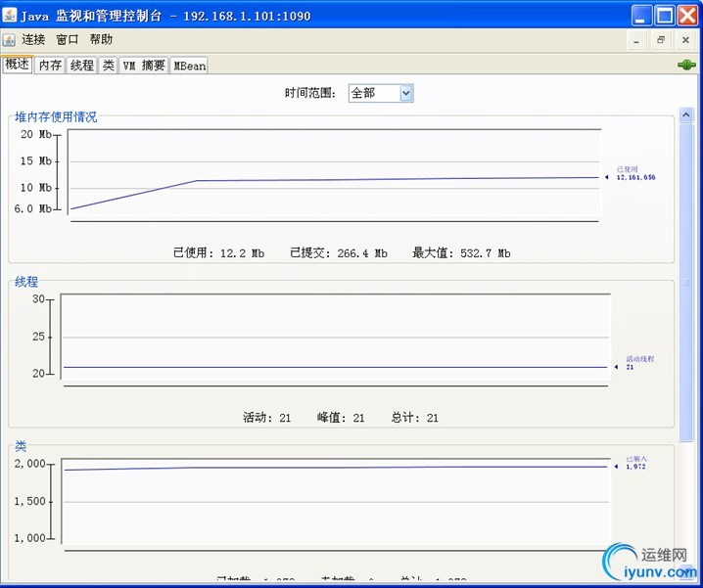Click the vertical scrollbar thumb
The image size is (703, 588).
pyautogui.click(x=686, y=283)
